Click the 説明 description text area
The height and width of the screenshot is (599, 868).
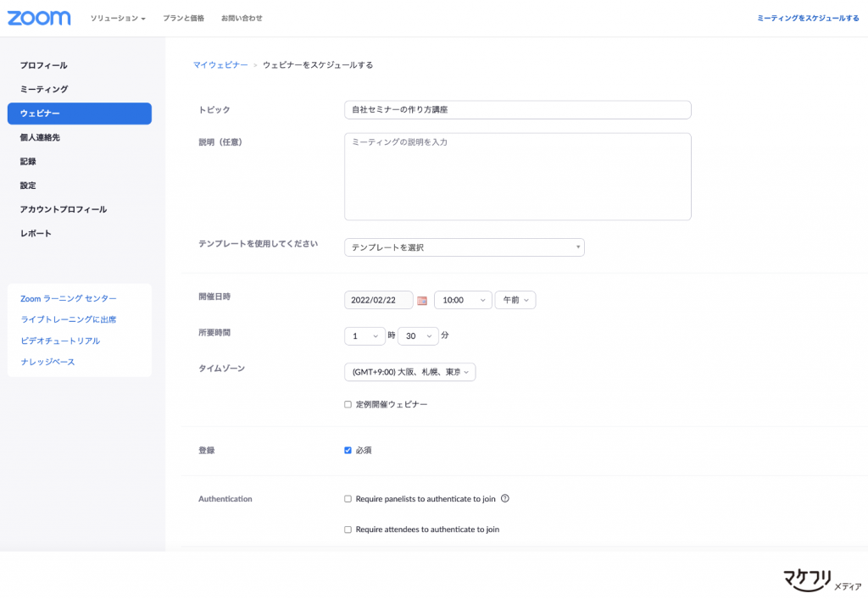tap(517, 176)
